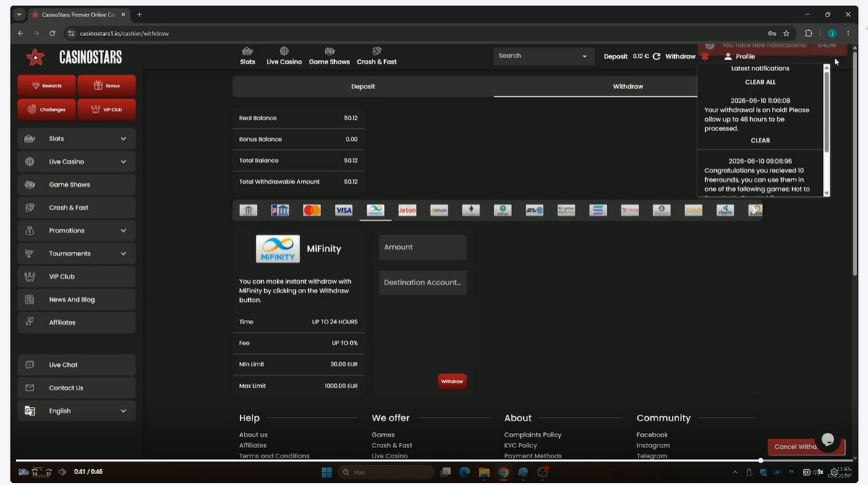This screenshot has width=868, height=485.
Task: Pick the Visa payment method
Action: point(344,210)
